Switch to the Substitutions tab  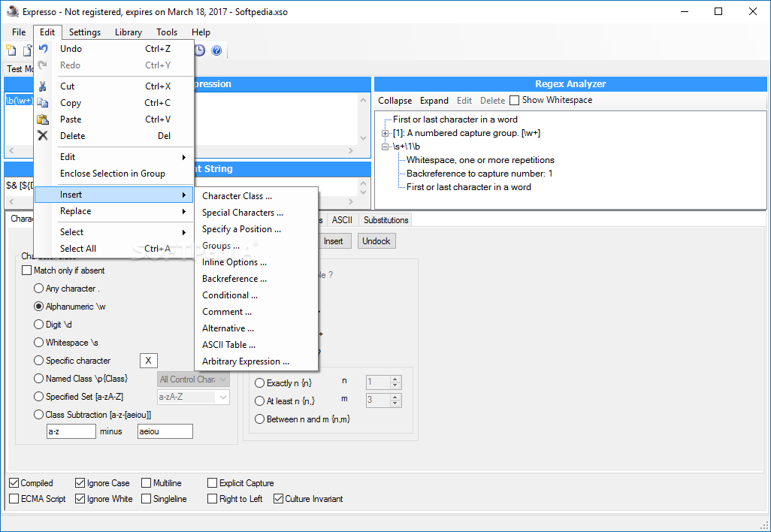point(386,220)
